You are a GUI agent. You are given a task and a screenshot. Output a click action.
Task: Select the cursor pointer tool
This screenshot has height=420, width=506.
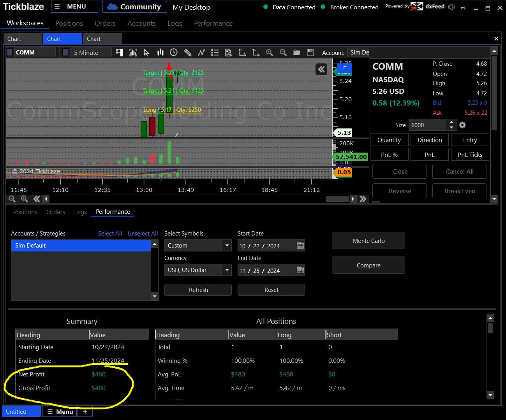[x=146, y=53]
